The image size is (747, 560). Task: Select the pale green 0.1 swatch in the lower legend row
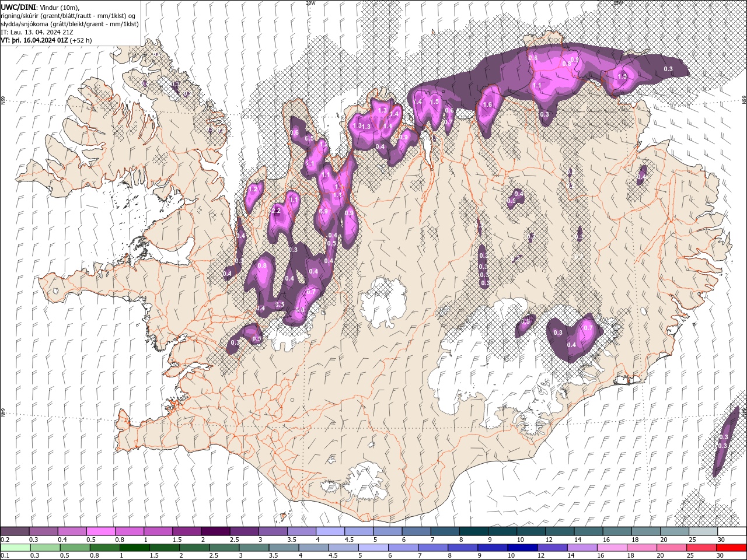[15, 547]
